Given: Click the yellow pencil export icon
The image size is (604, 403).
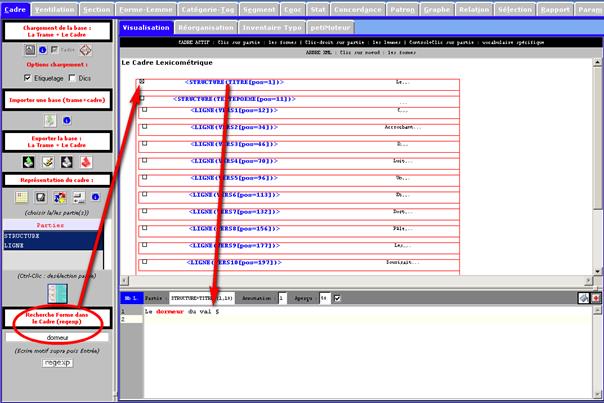Looking at the screenshot, I should point(48,162).
